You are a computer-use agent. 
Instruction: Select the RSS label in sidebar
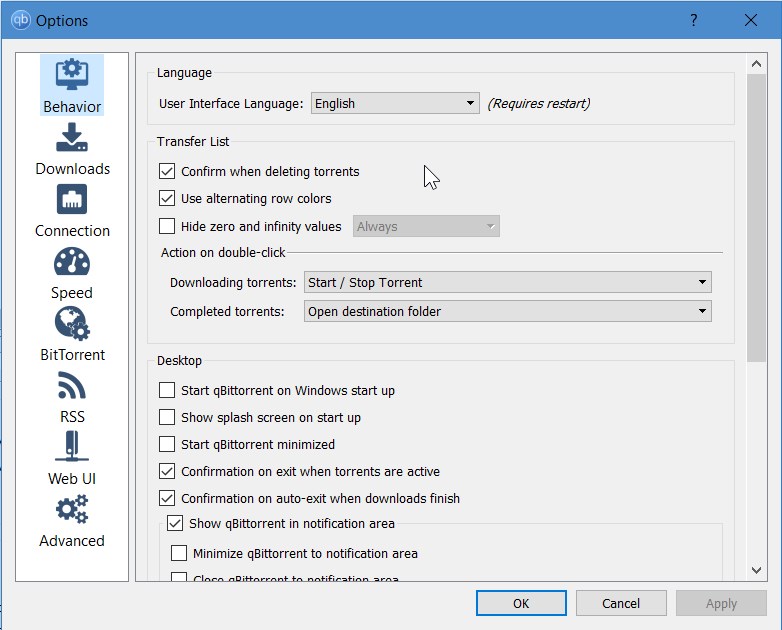[72, 417]
